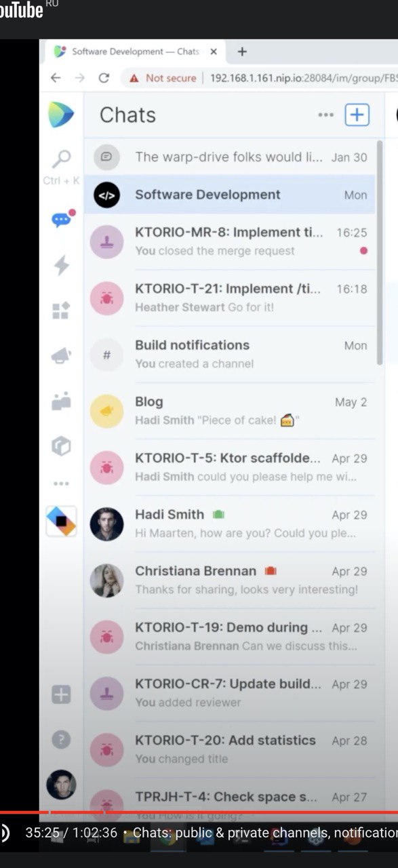Screen dimensions: 398x868
Task: Open user profile avatar at sidebar bottom
Action: [61, 785]
